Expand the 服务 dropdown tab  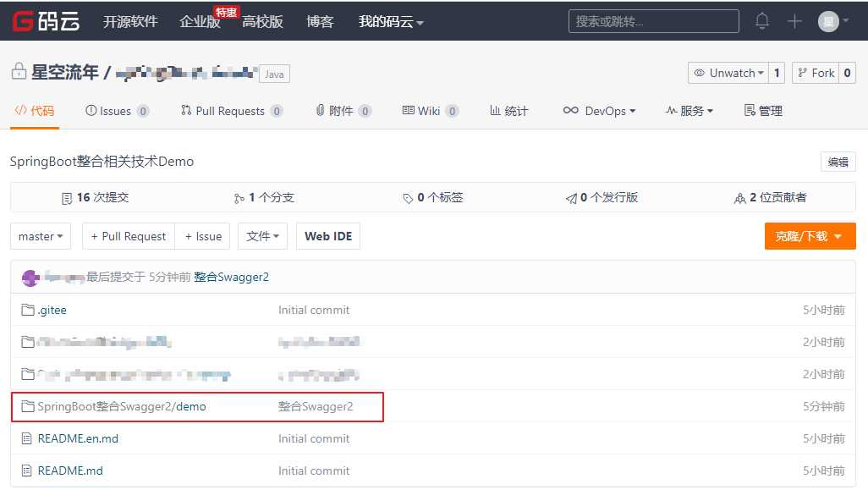[x=689, y=111]
